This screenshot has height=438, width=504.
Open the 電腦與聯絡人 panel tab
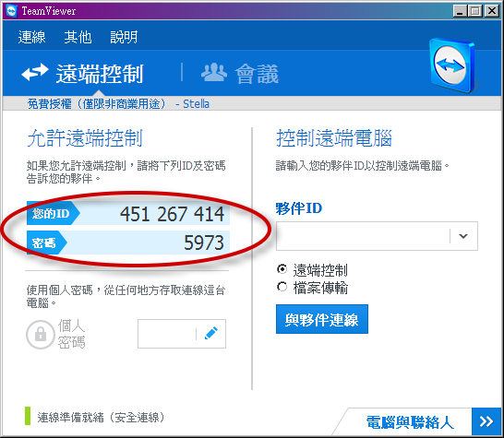point(410,422)
